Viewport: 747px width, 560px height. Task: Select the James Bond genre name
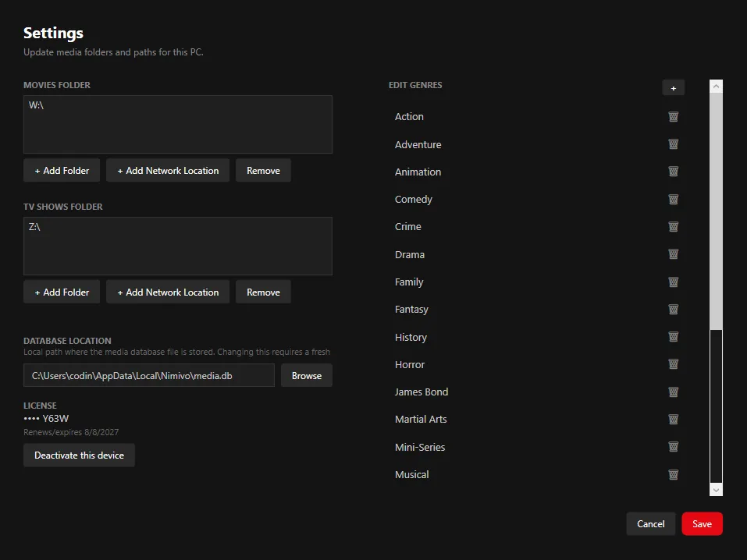click(422, 392)
